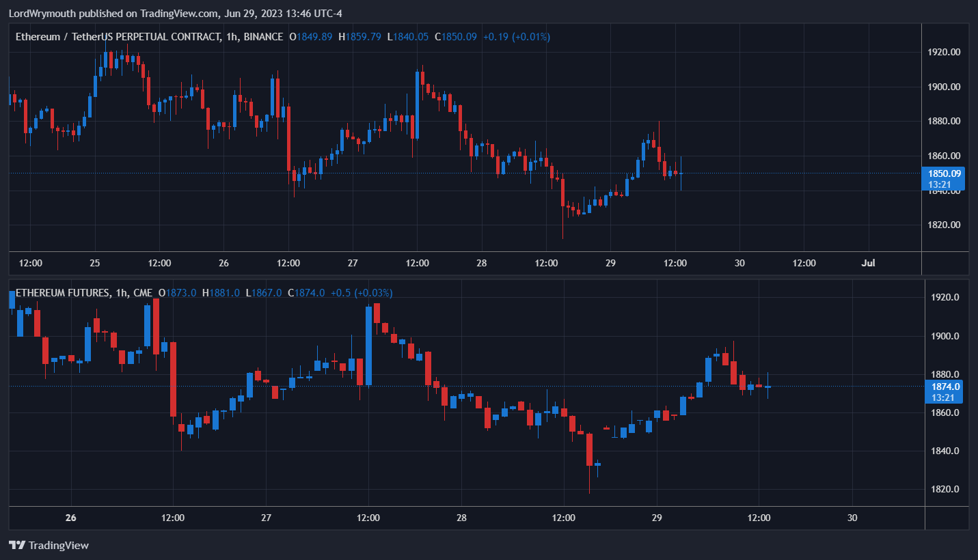This screenshot has width=978, height=560.
Task: Click the bottom chart's C1874.0 close value
Action: [306, 292]
